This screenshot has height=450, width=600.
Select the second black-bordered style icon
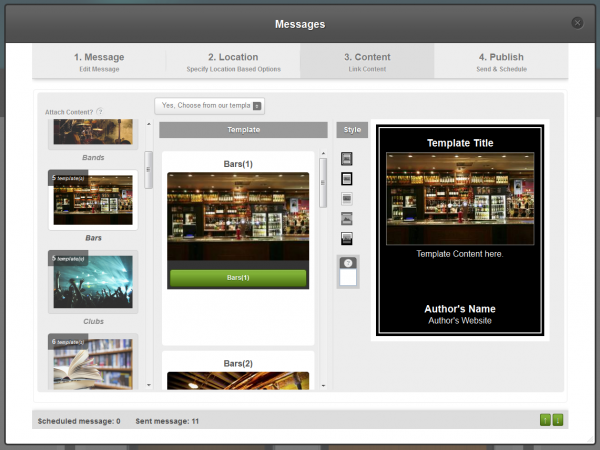347,178
